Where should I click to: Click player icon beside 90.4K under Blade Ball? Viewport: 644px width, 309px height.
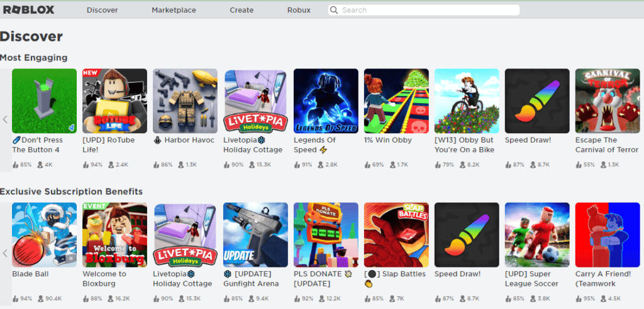click(x=40, y=299)
